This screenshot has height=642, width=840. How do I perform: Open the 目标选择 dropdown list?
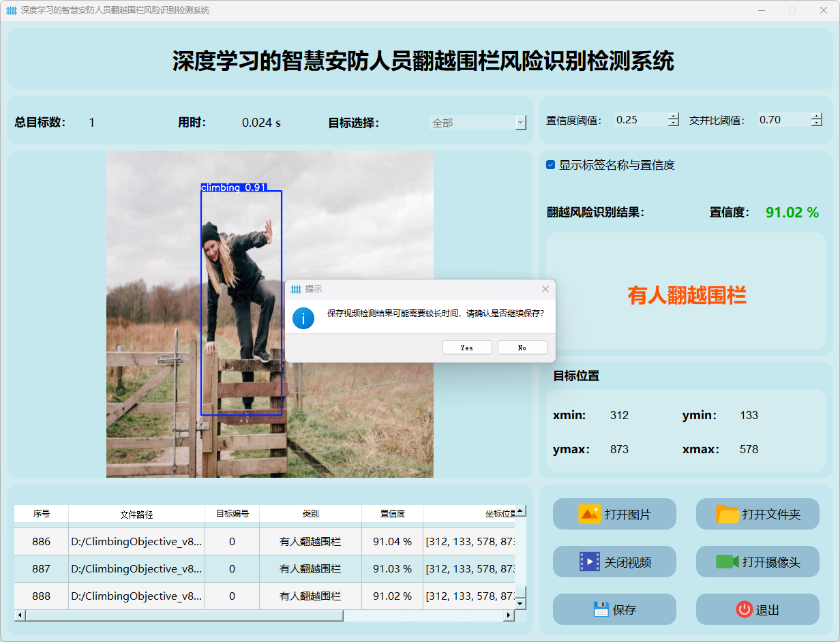pyautogui.click(x=520, y=123)
